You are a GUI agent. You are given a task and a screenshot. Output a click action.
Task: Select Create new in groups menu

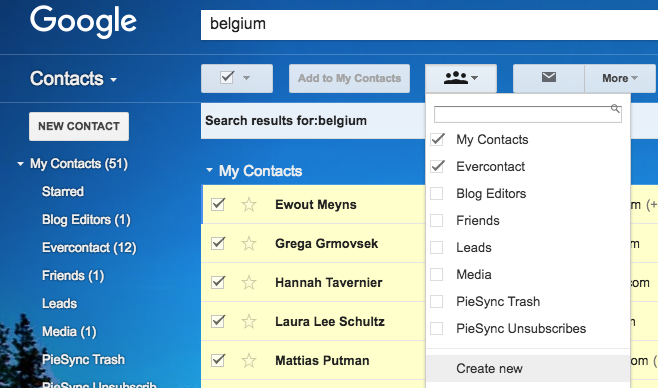pos(528,368)
